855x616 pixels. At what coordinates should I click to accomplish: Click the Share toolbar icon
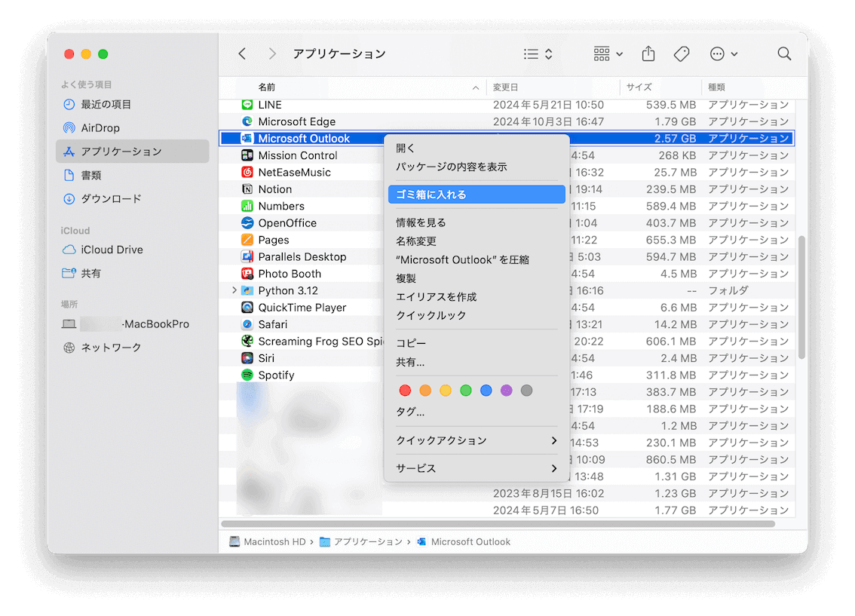coord(648,54)
